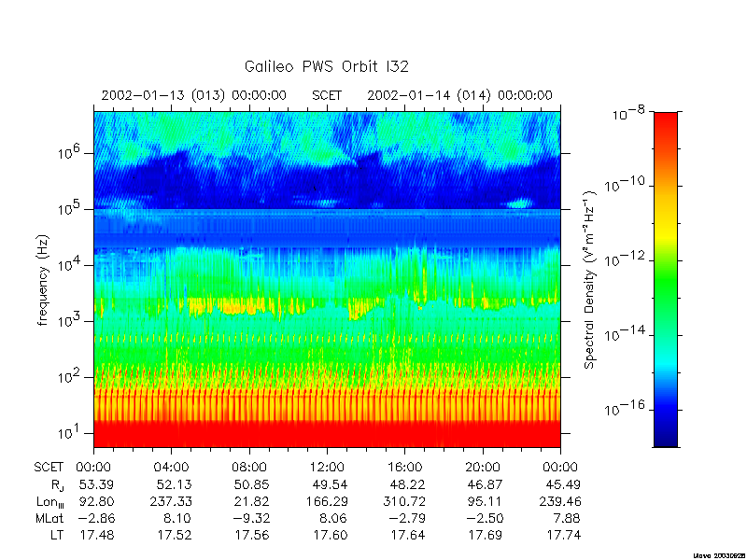Click the LT value '17.74'

pyautogui.click(x=563, y=535)
